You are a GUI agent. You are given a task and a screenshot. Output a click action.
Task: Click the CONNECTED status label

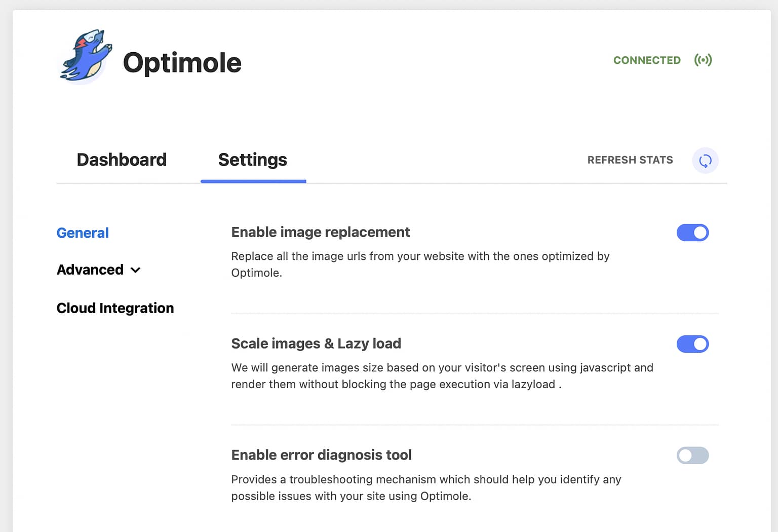click(647, 60)
